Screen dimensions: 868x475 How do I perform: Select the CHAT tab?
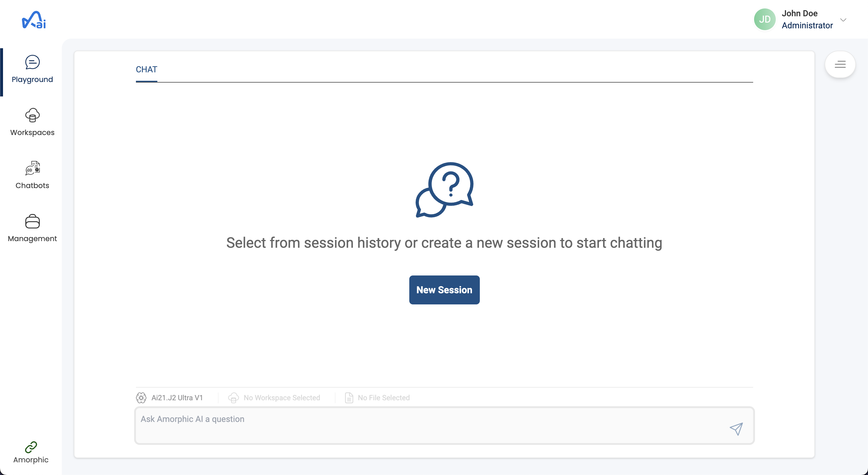[147, 70]
